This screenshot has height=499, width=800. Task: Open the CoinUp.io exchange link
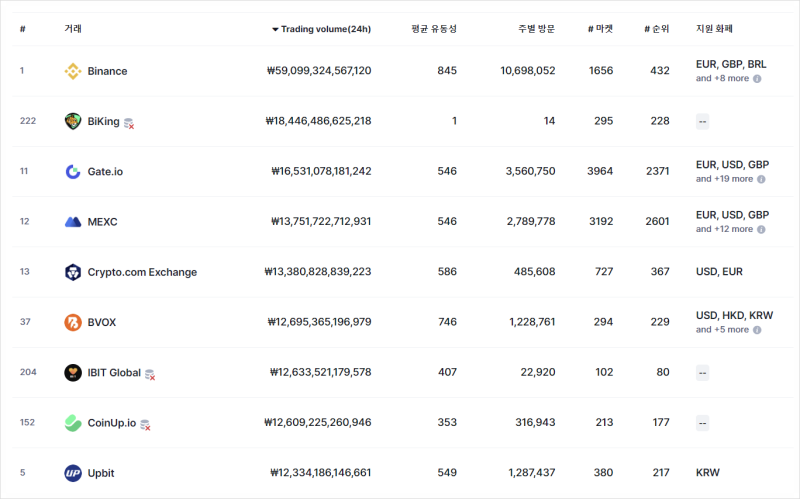pyautogui.click(x=112, y=423)
